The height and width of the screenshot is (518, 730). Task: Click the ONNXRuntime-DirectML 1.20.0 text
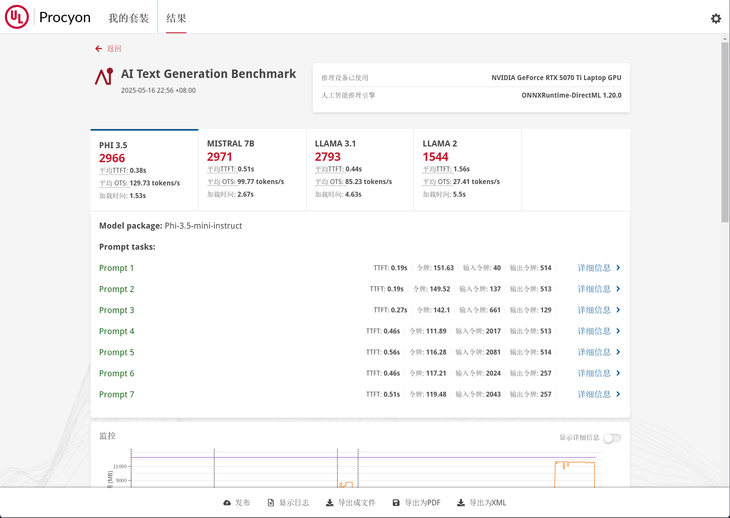pos(571,95)
